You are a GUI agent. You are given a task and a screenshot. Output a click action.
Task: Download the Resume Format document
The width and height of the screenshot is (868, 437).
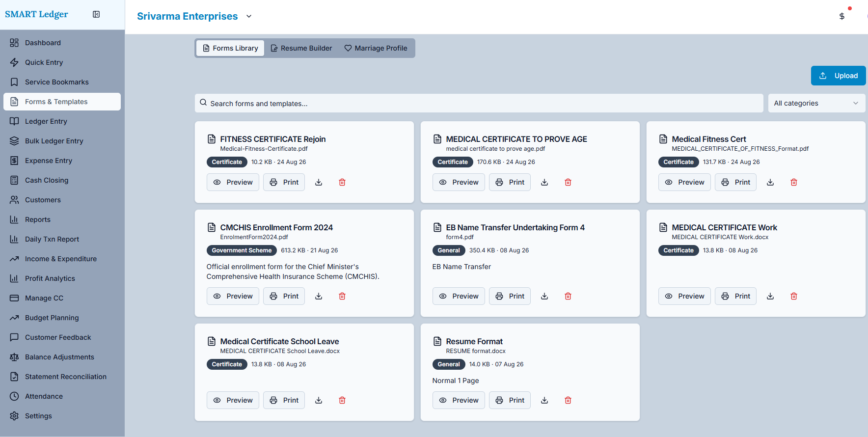544,400
